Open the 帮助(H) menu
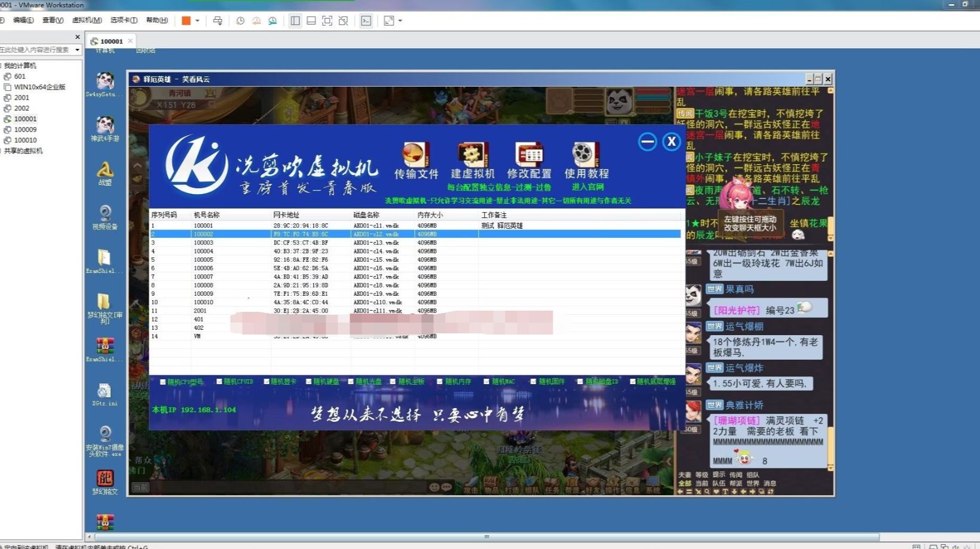Image resolution: width=980 pixels, height=549 pixels. pos(155,20)
